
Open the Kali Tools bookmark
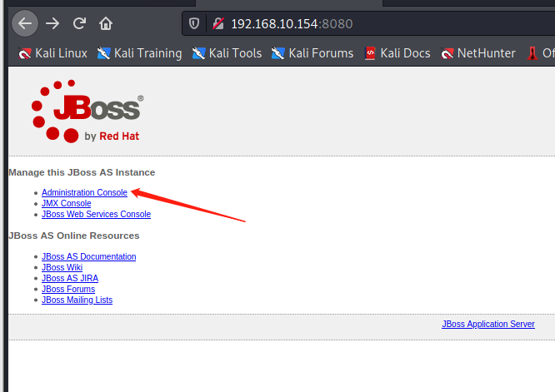click(227, 53)
